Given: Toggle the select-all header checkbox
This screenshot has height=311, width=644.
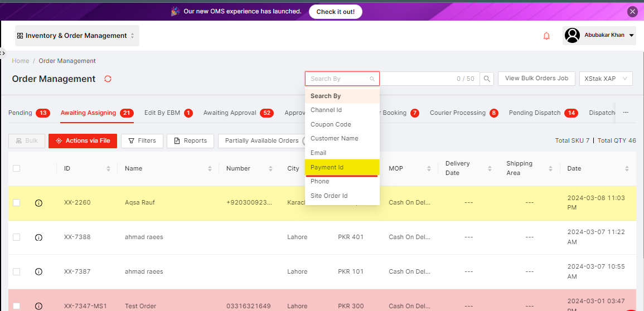Looking at the screenshot, I should [x=17, y=168].
